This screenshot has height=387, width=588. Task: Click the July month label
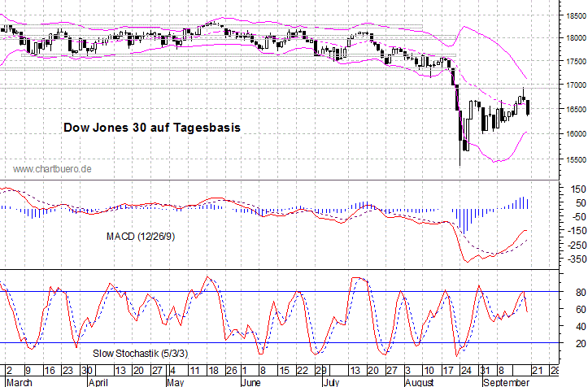(329, 380)
